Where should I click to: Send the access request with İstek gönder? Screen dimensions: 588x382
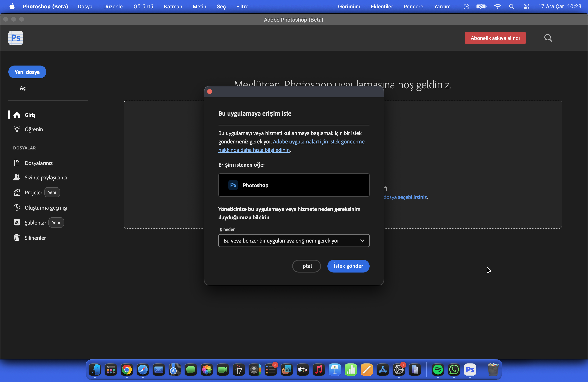point(348,266)
